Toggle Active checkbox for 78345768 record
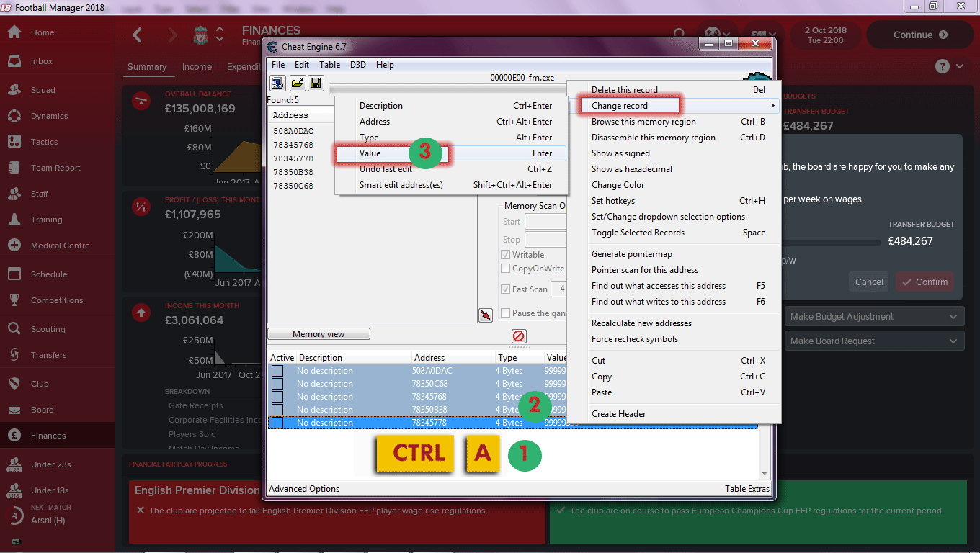 pyautogui.click(x=277, y=397)
